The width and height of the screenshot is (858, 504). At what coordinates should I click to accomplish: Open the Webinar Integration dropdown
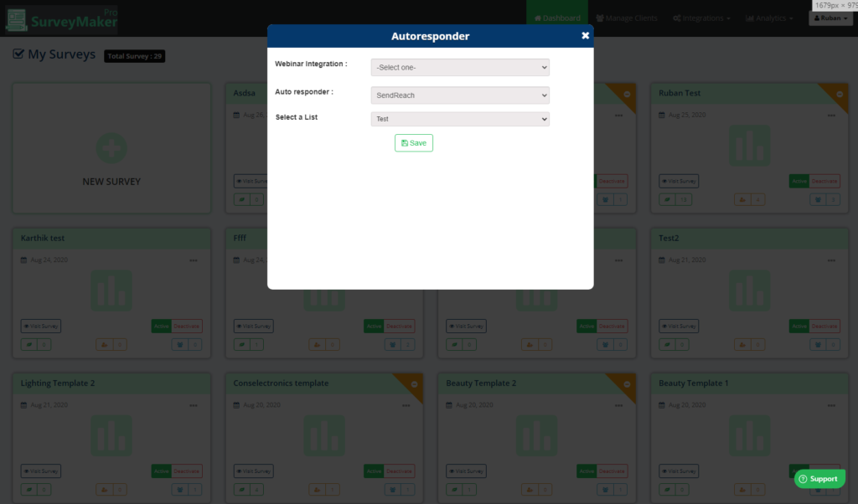(x=460, y=67)
